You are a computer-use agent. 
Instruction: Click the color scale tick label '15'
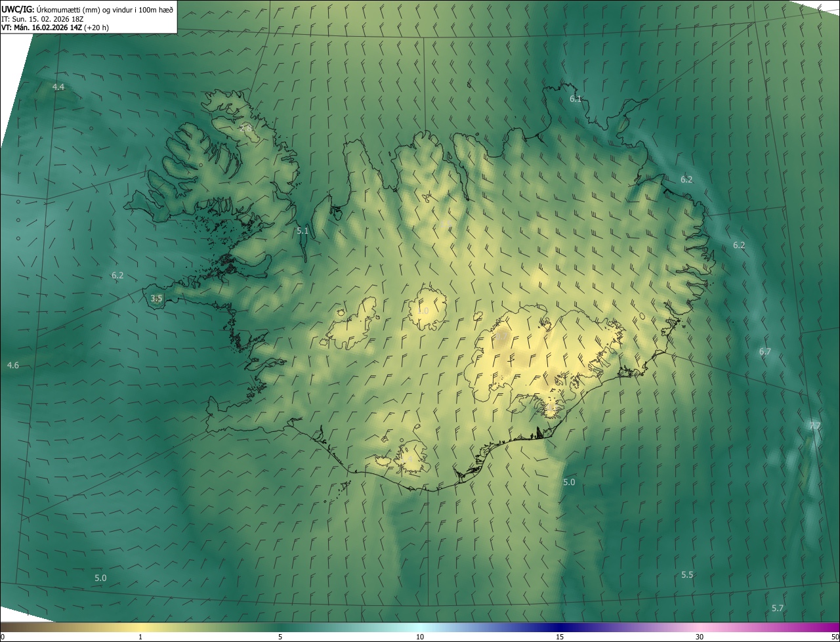pyautogui.click(x=560, y=637)
